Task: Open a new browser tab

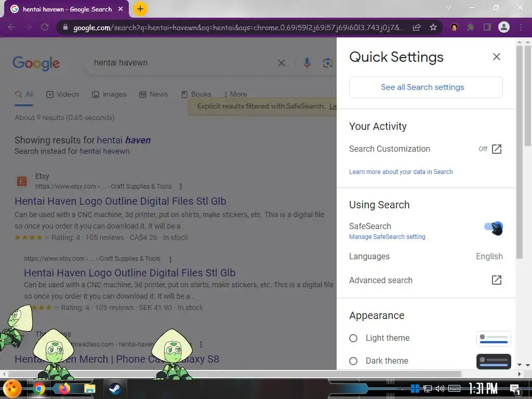Action: tap(140, 9)
